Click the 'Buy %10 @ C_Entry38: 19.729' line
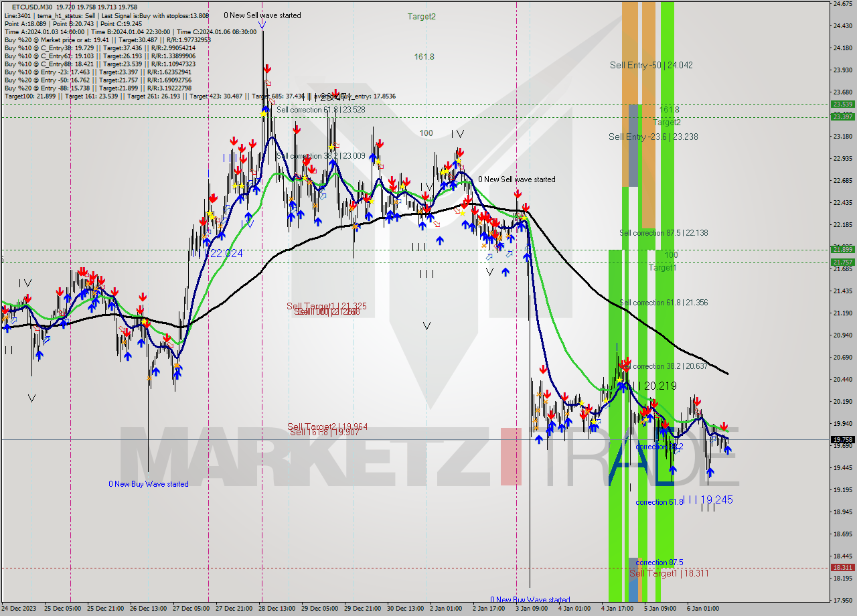 pyautogui.click(x=100, y=48)
